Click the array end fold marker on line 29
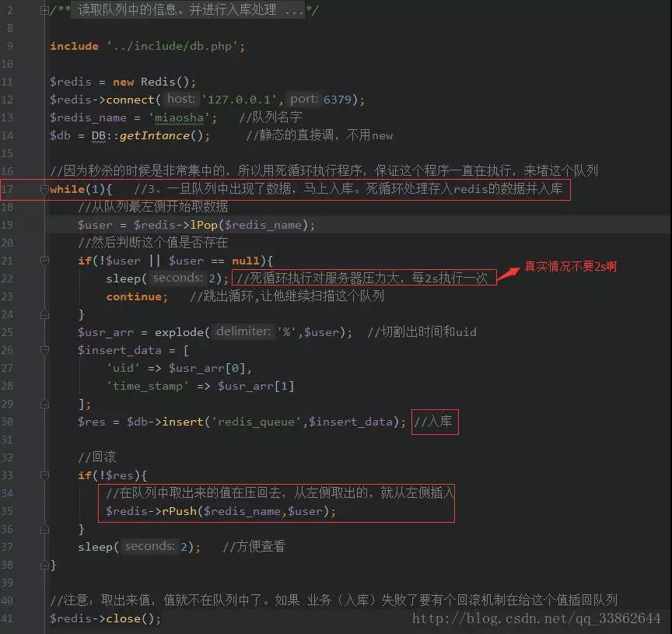Screen dimensions: 672x634 [x=44, y=404]
